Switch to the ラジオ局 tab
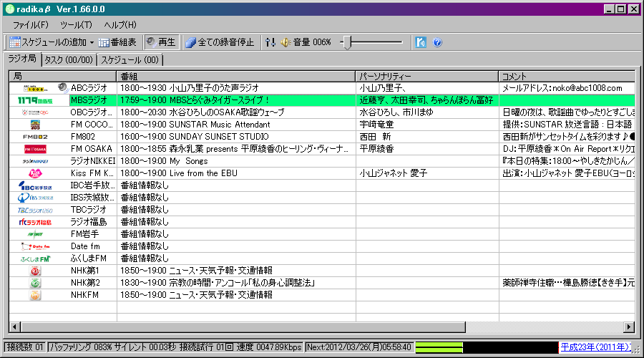Viewport: 644px width, 358px height. (x=22, y=59)
